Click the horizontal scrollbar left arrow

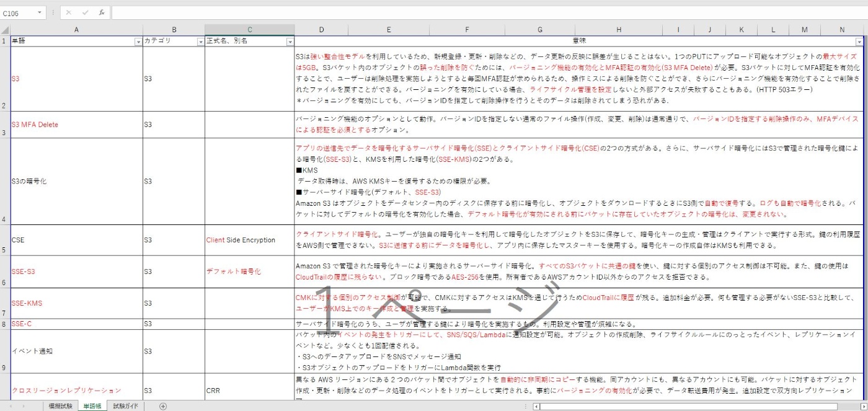[x=536, y=407]
